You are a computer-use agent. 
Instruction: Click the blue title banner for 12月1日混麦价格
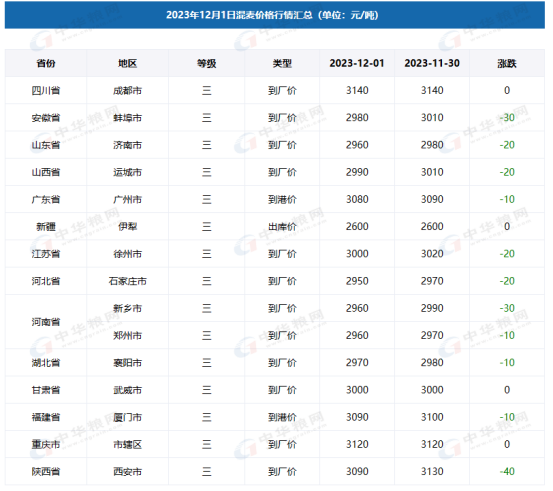coord(275,15)
